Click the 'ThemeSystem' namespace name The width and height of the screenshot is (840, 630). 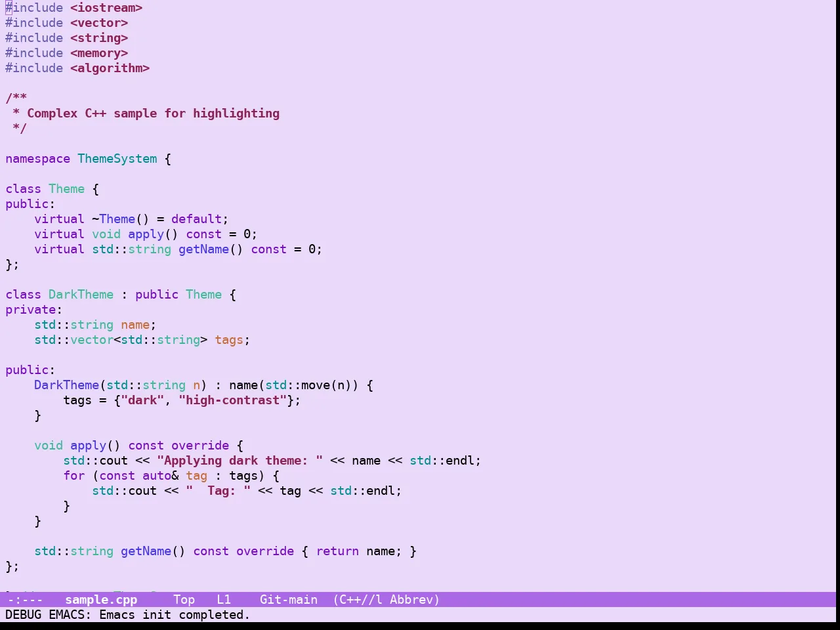(x=117, y=159)
